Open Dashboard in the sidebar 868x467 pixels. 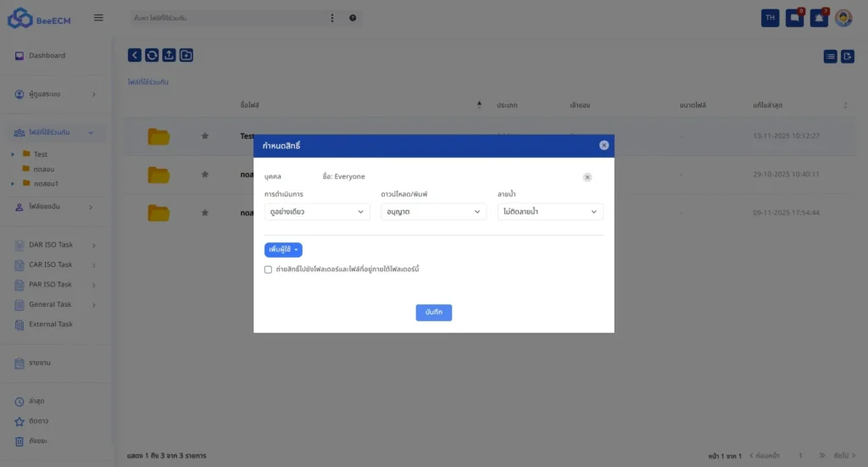tap(47, 56)
